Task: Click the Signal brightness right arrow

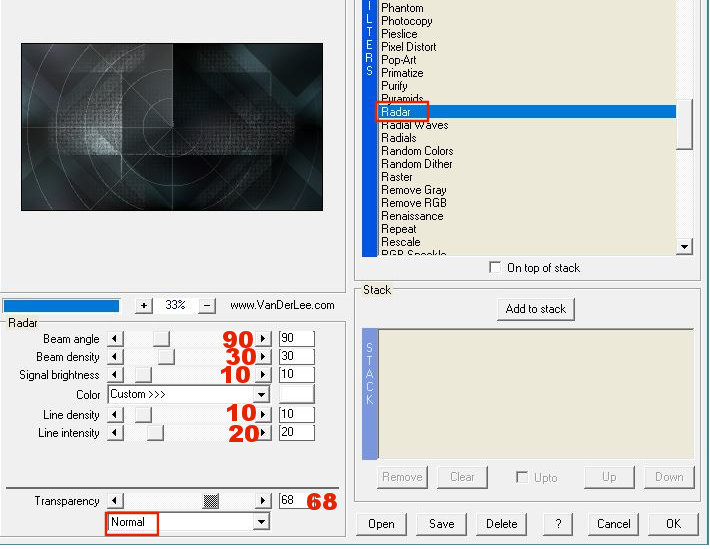Action: [263, 375]
